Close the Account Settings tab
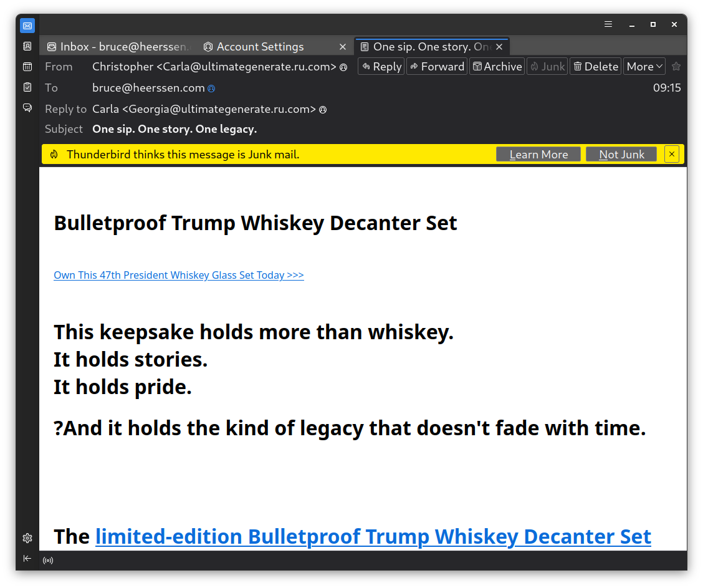Viewport: 703px width, 588px height. coord(343,47)
